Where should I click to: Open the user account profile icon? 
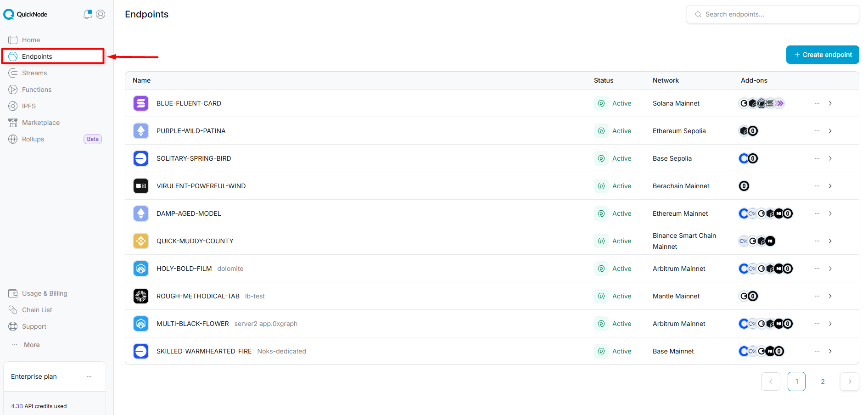coord(101,14)
